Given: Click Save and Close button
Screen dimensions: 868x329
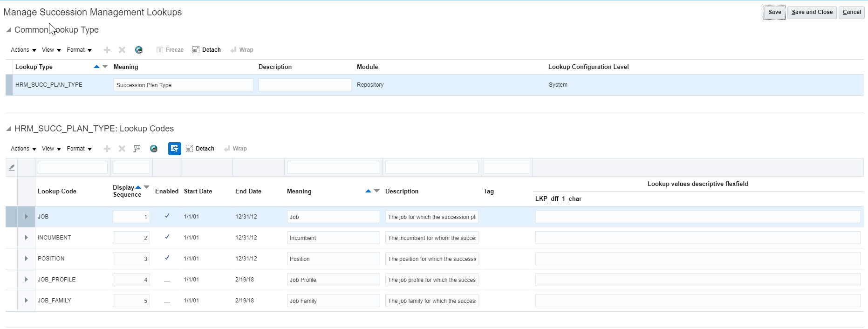Looking at the screenshot, I should 812,12.
